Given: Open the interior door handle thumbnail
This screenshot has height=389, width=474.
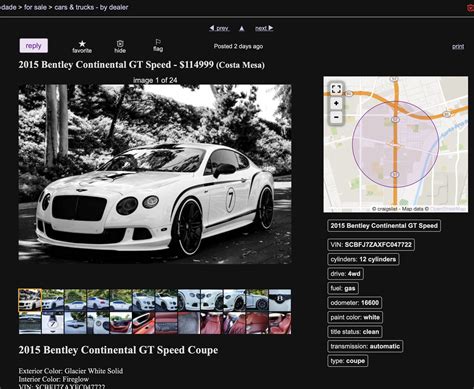Looking at the screenshot, I should pos(143,323).
